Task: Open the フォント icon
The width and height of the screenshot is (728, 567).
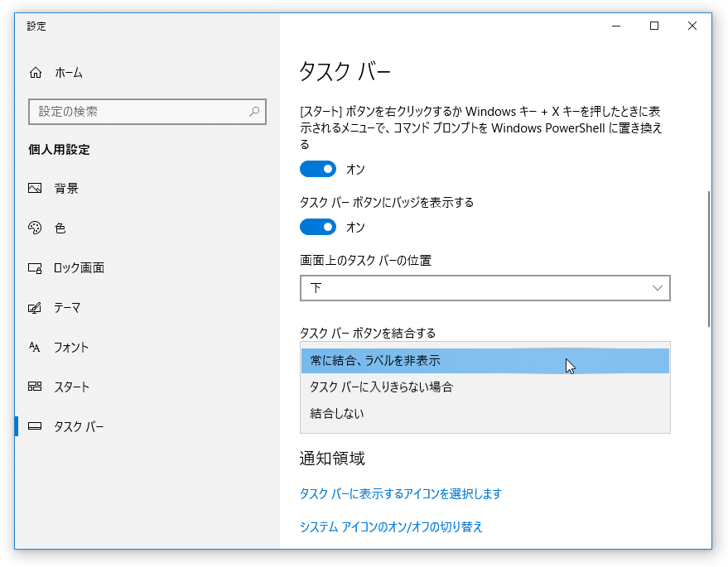Action: pyautogui.click(x=35, y=347)
